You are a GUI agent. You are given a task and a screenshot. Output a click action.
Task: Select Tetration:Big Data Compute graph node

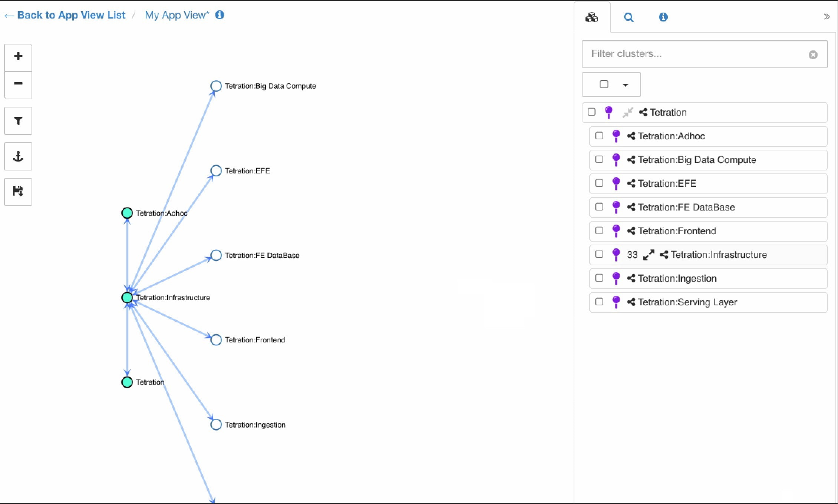tap(216, 86)
